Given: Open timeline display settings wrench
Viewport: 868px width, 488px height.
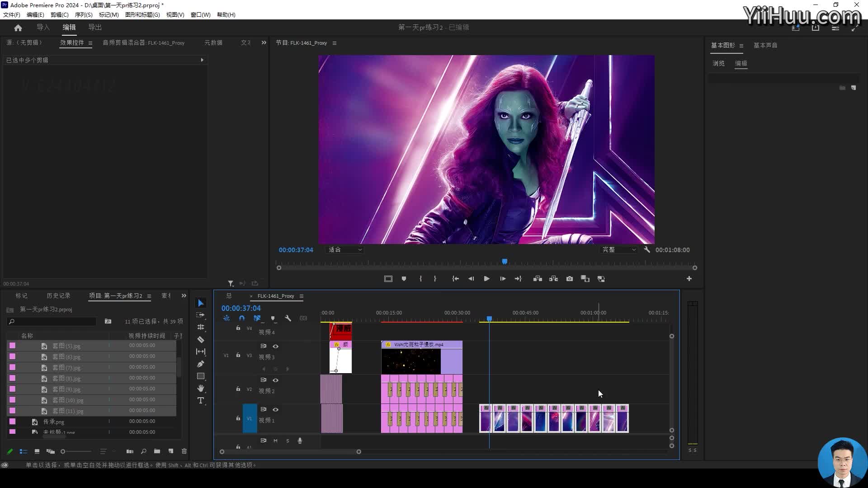Looking at the screenshot, I should pos(288,318).
